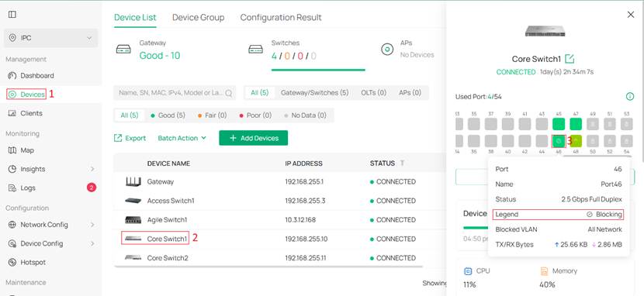Sort by the IP ADDRESS column header

click(303, 163)
